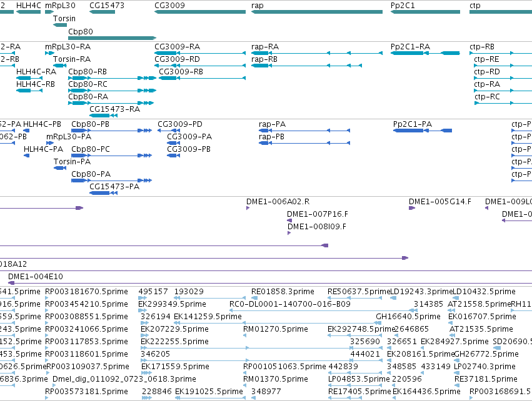Image resolution: width=532 pixels, height=401 pixels.
Task: Select the ctp-RE transcript label
Action: point(486,59)
